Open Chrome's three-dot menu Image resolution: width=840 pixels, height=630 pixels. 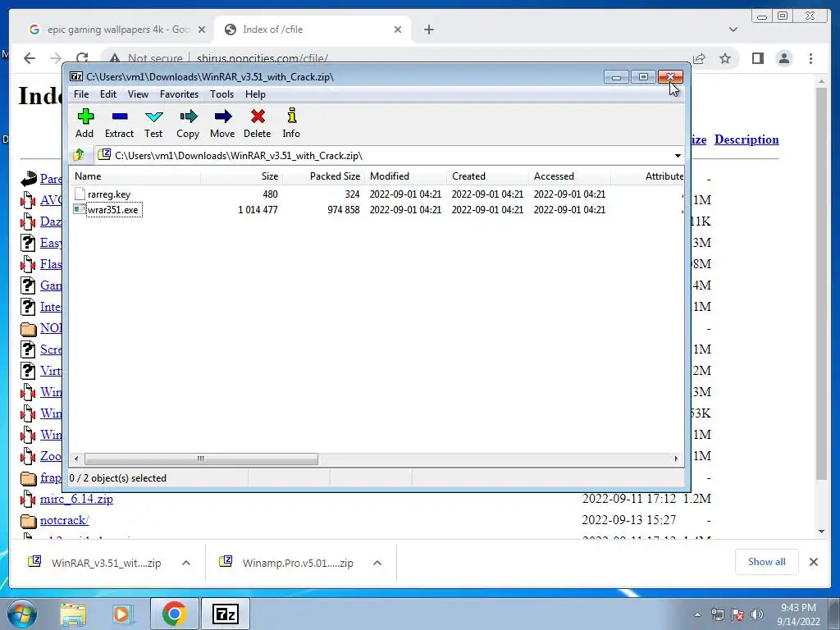tap(810, 58)
